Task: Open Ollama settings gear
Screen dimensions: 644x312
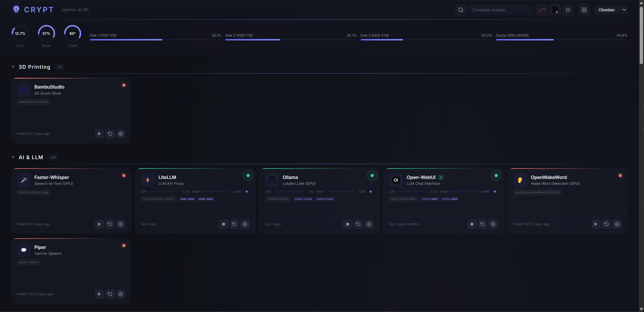Action: pos(369,224)
